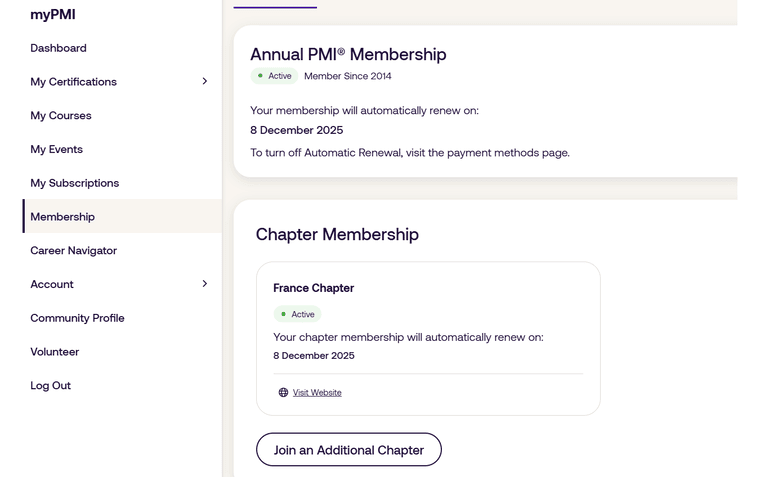The width and height of the screenshot is (760, 477).
Task: Select the Membership sidebar item
Action: coord(63,217)
